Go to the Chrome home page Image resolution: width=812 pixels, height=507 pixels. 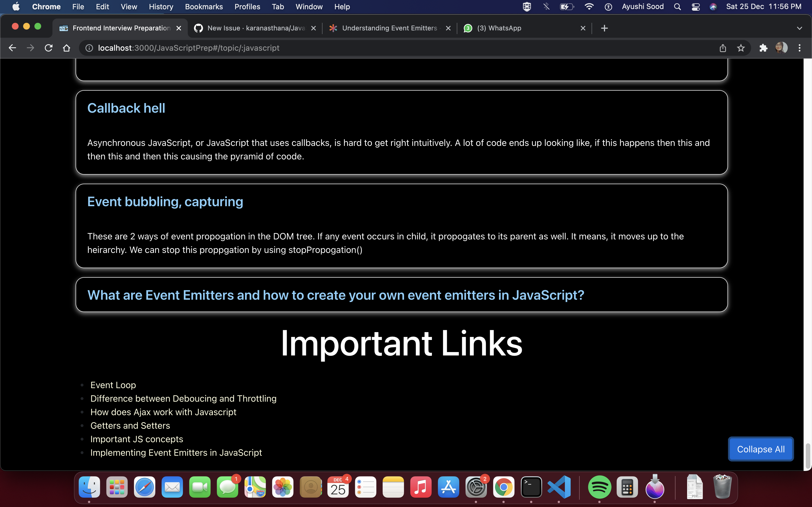click(67, 48)
